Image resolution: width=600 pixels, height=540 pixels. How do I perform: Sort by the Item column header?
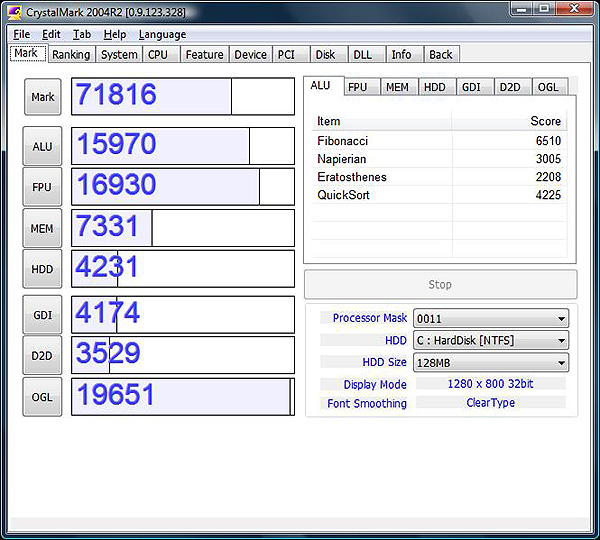click(x=382, y=121)
